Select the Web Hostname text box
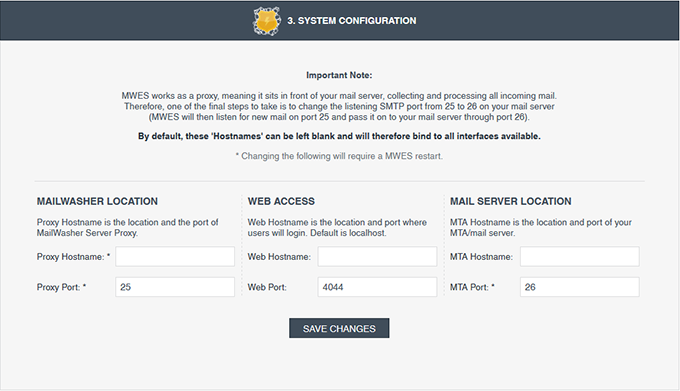Viewport: 680px width, 391px height. click(x=377, y=257)
